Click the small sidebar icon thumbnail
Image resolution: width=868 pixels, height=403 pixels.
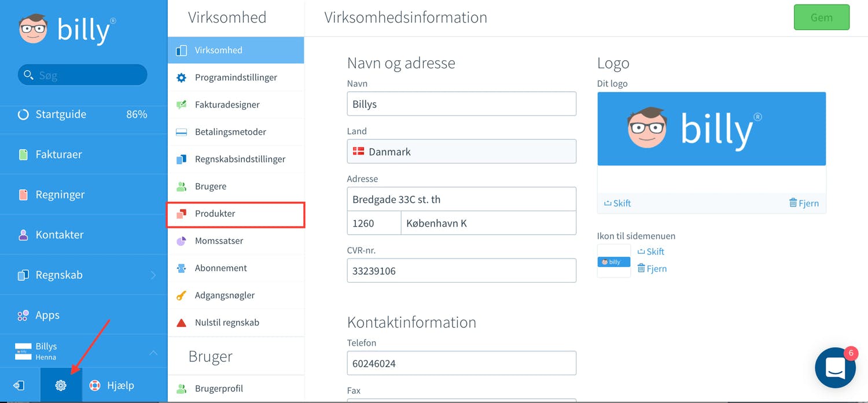tap(614, 261)
